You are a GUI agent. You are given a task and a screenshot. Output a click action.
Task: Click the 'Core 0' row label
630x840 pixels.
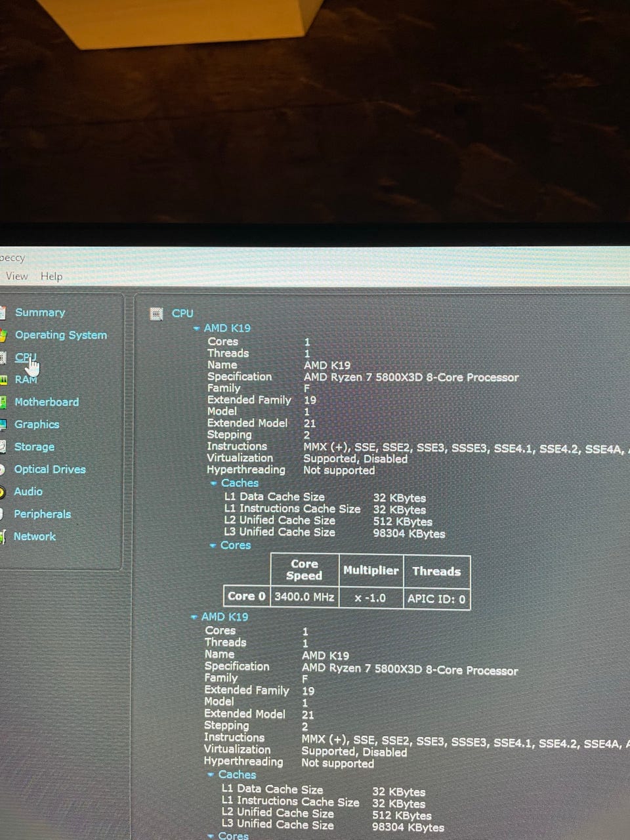pos(247,597)
